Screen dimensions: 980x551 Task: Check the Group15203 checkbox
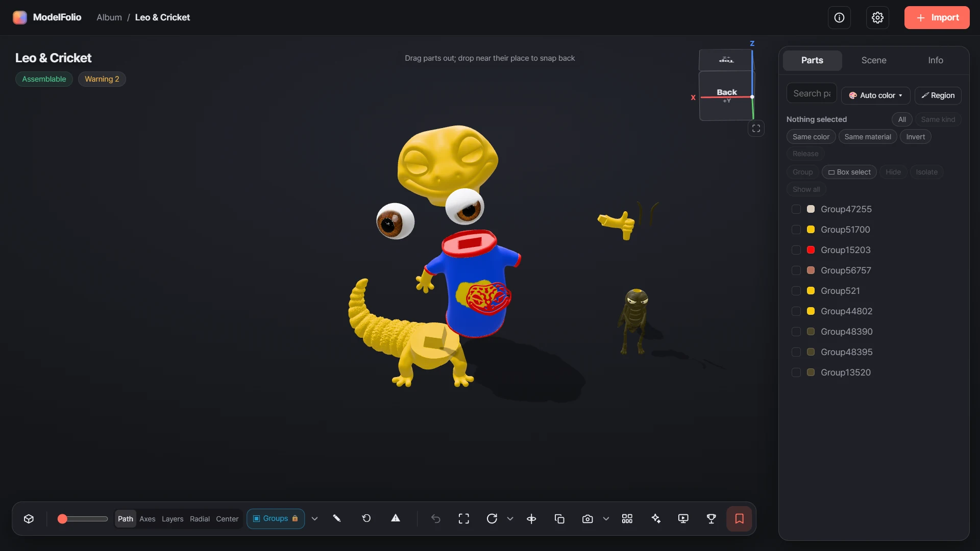tap(796, 250)
